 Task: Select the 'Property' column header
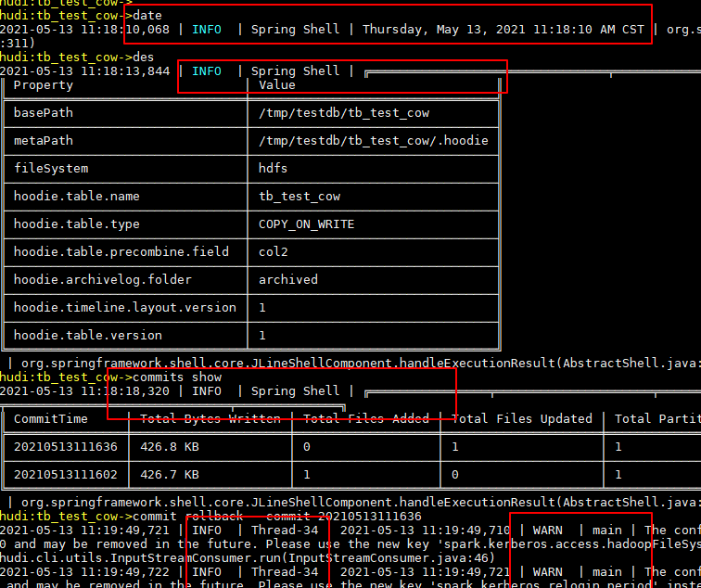point(44,85)
